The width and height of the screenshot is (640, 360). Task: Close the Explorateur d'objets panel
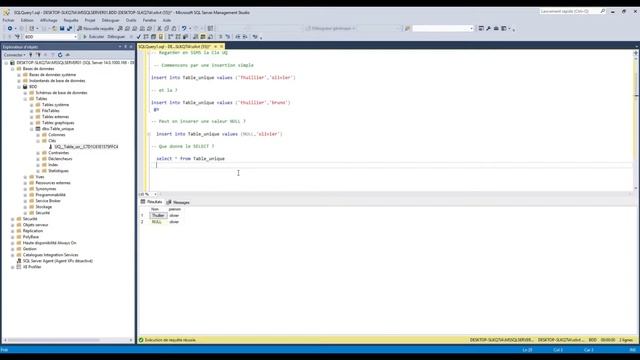[131, 47]
